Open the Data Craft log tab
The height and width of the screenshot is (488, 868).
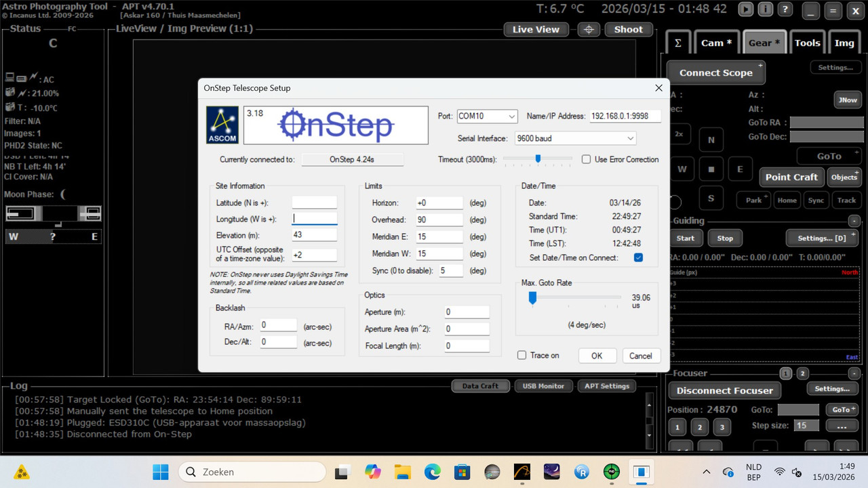point(480,386)
